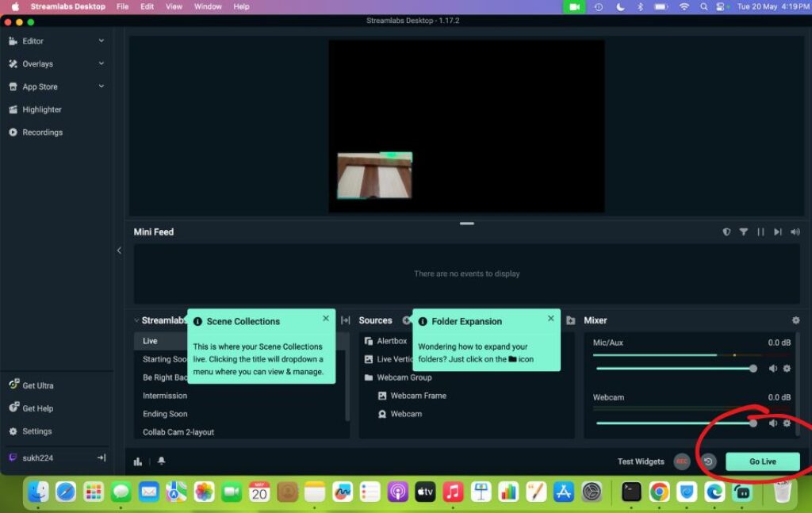Screen dimensions: 812x513
Task: Open Google Chrome from the Dock
Action: tap(659, 492)
